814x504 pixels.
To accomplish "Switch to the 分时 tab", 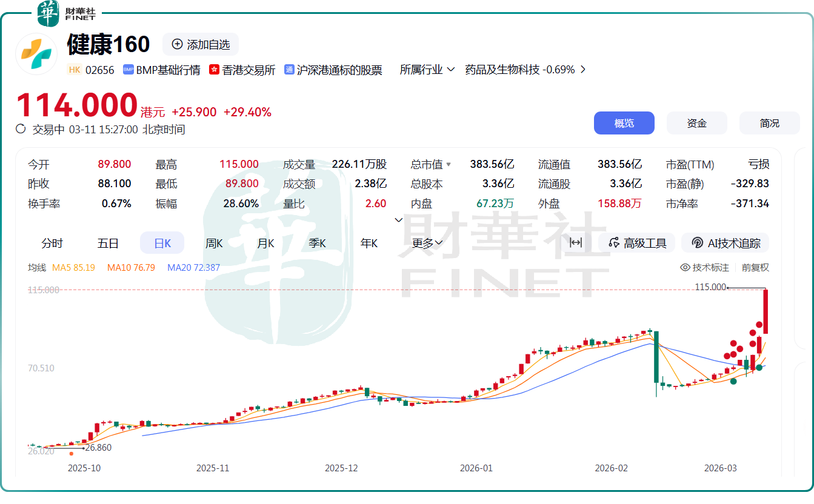I will click(52, 243).
